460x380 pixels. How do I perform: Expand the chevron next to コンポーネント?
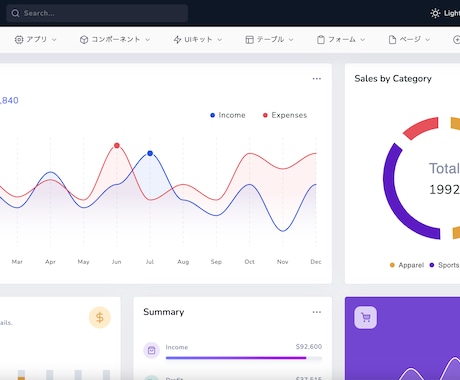coord(148,40)
